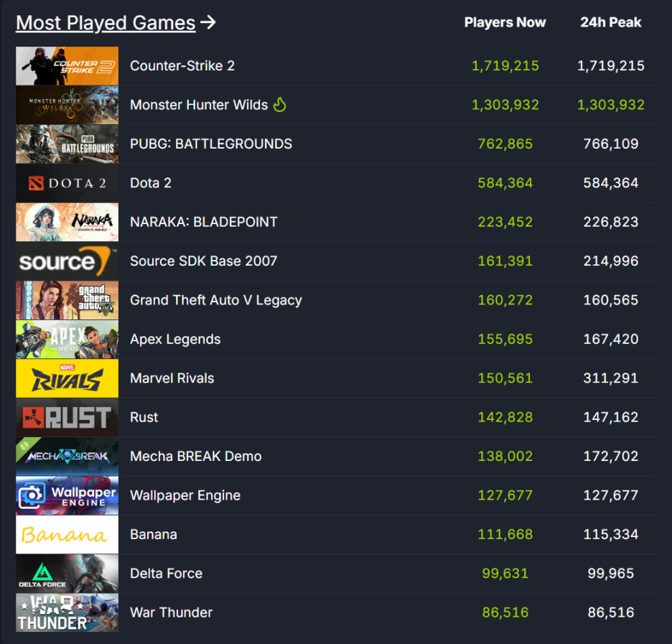Select the 311,291 peak value

611,378
